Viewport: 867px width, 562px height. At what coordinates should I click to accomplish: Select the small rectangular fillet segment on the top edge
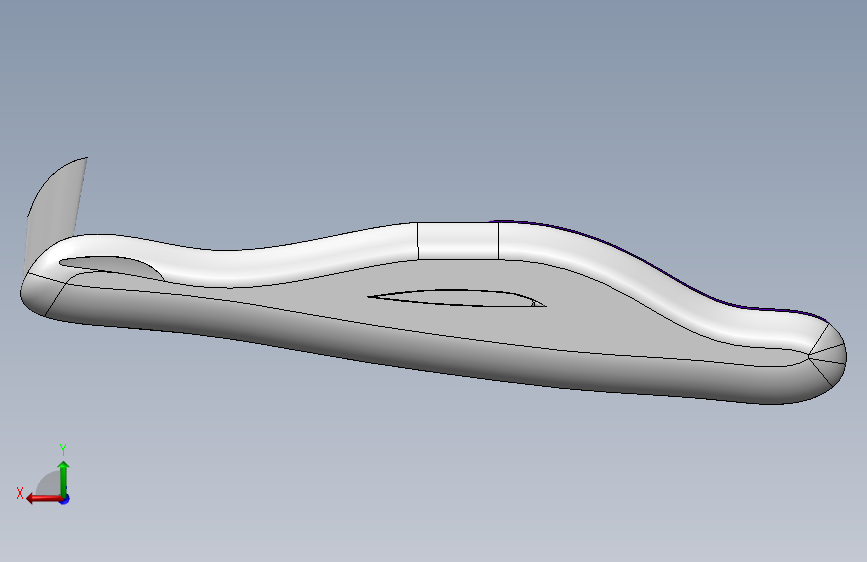[x=458, y=240]
